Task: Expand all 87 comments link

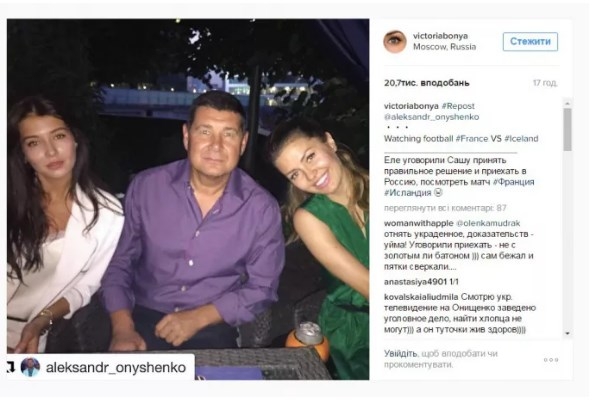Action: 445,208
